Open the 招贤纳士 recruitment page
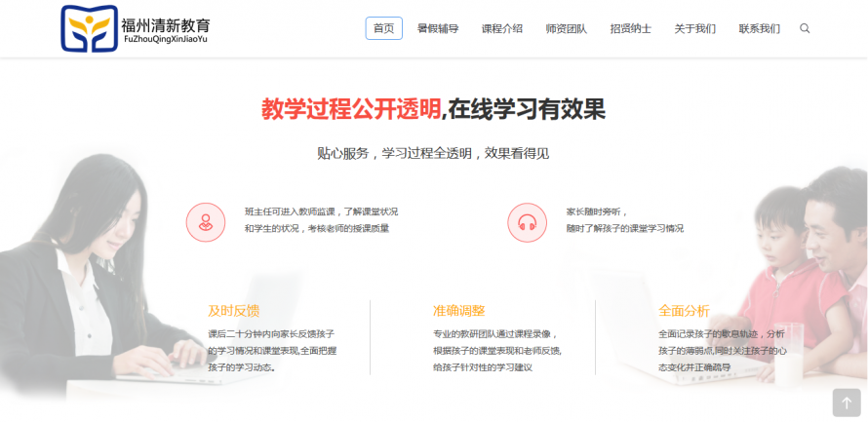The width and height of the screenshot is (868, 422). (x=630, y=28)
